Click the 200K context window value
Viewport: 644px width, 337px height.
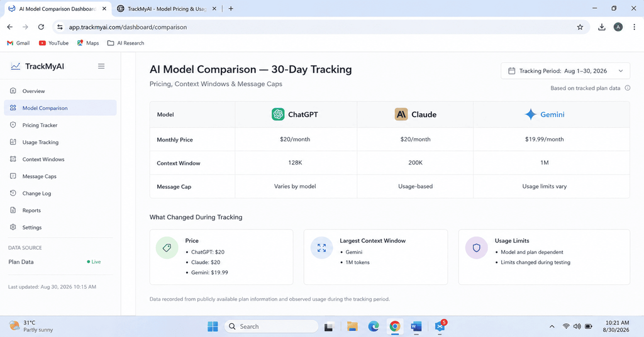[415, 163]
